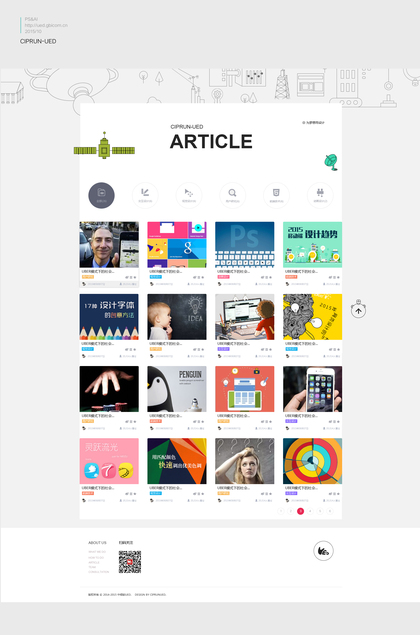Select the magnifying glass category icon
The image size is (420, 635).
pyautogui.click(x=232, y=195)
